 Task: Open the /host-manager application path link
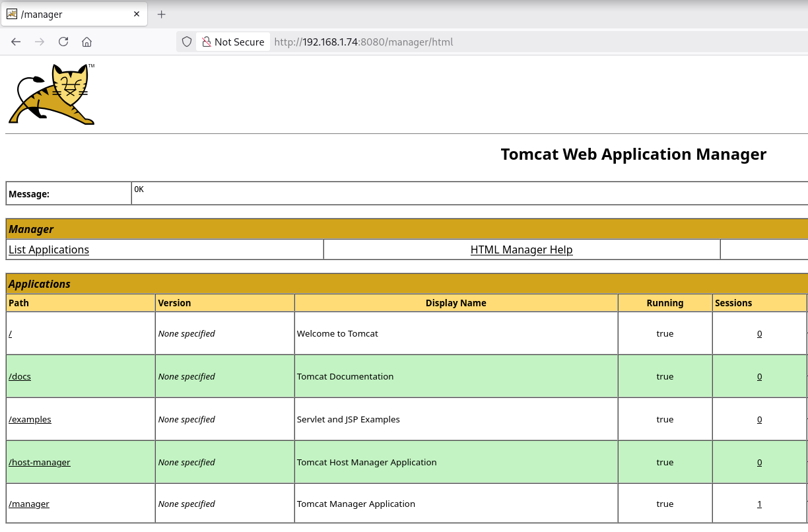click(x=40, y=462)
